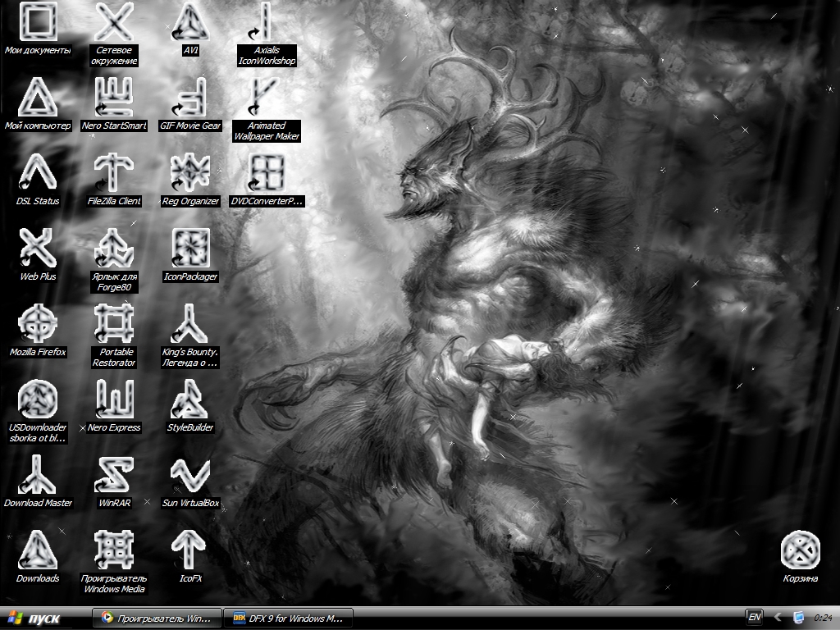Viewport: 840px width, 630px height.
Task: Open the EN language bar selector
Action: (755, 618)
